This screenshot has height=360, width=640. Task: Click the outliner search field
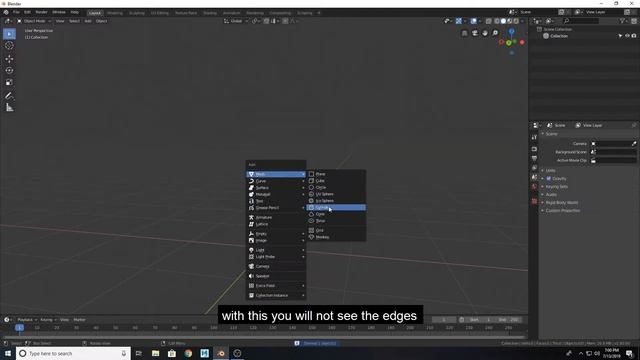[581, 21]
